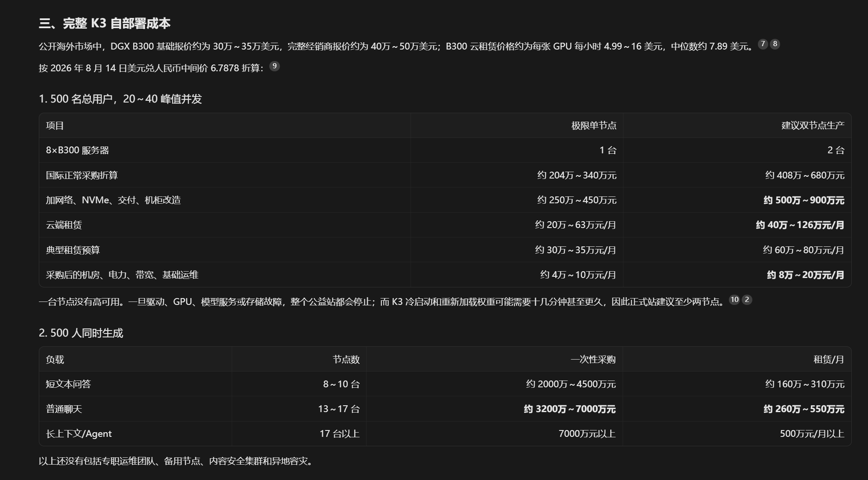
Task: Pick the bold value "约 260万～550万元"
Action: [x=804, y=409]
